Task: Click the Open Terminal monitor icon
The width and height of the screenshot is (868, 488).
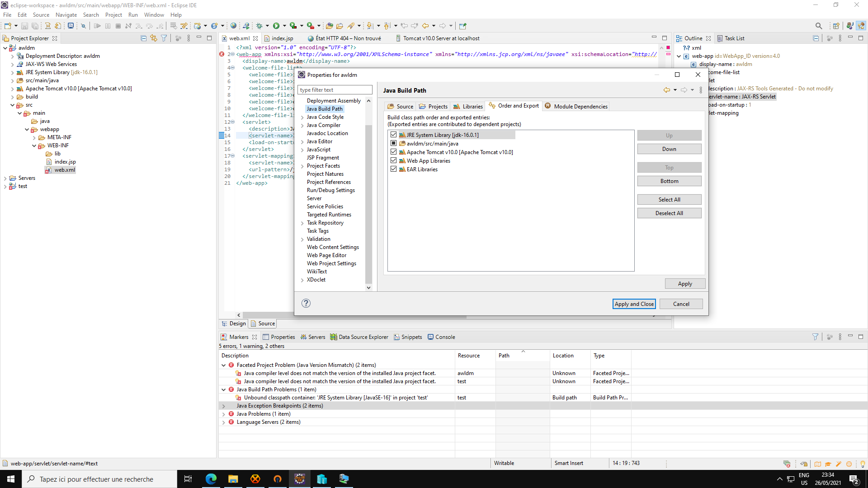Action: 71,26
